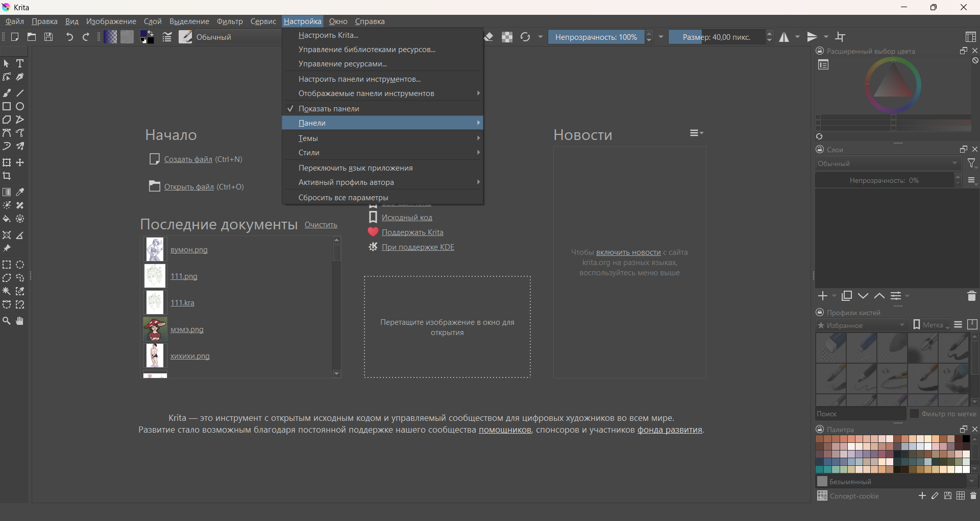The height and width of the screenshot is (521, 980).
Task: Click the Создать файл link
Action: click(x=188, y=159)
